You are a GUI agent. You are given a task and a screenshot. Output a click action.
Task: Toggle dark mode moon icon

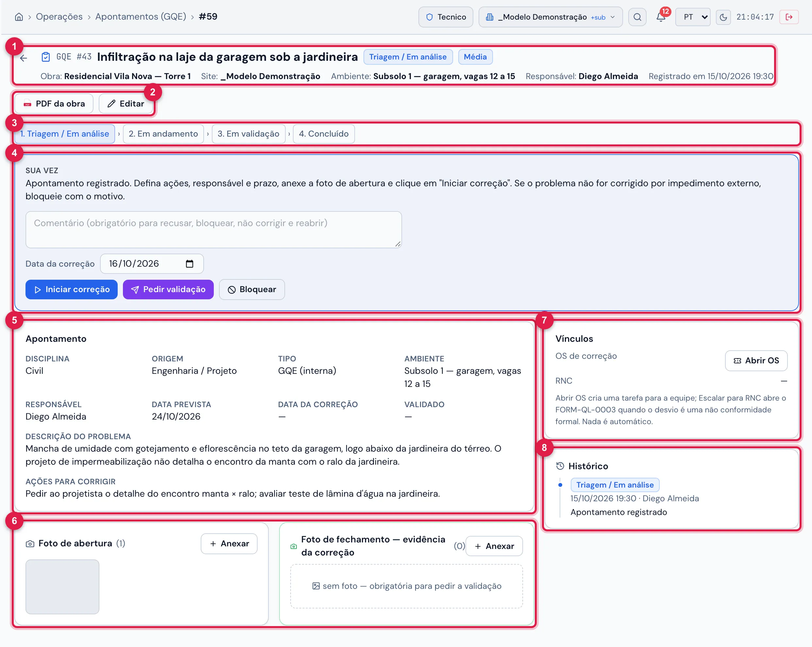pos(723,17)
